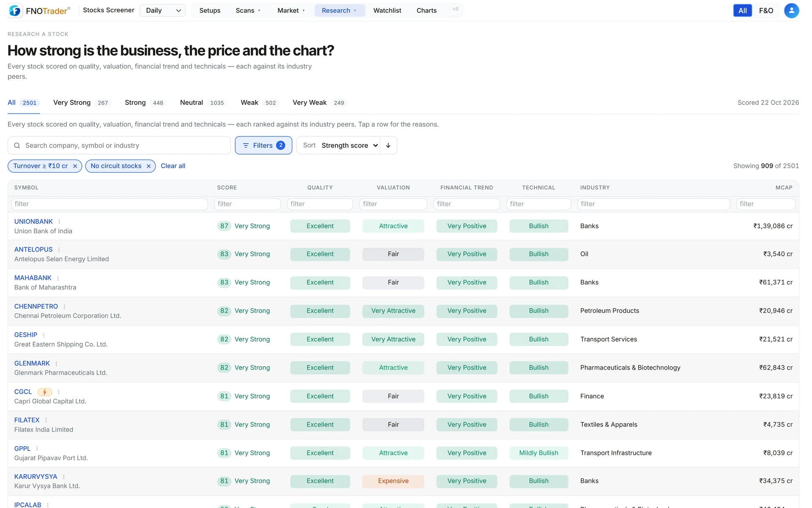
Task: Expand the Market menu
Action: click(291, 11)
